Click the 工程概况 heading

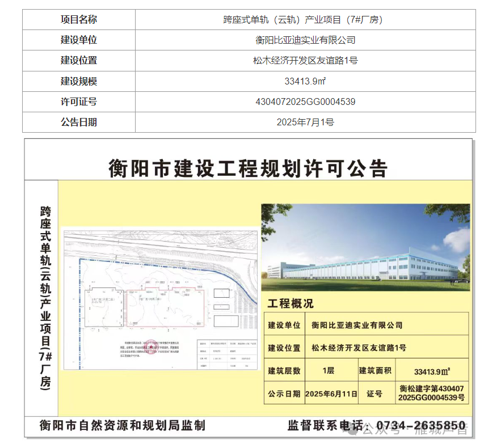pyautogui.click(x=291, y=303)
